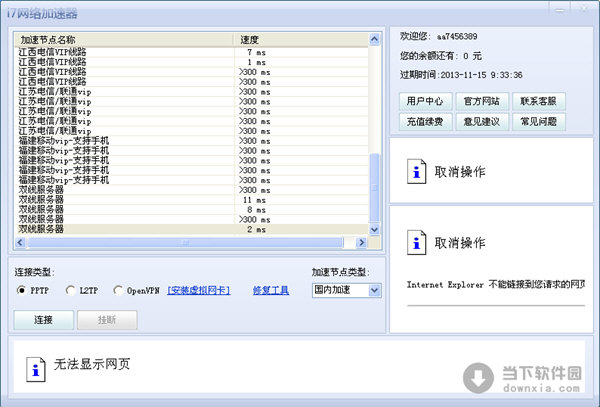Select the 江西电信VIP线路 row with 7 ms
This screenshot has height=407, width=600.
pos(192,52)
